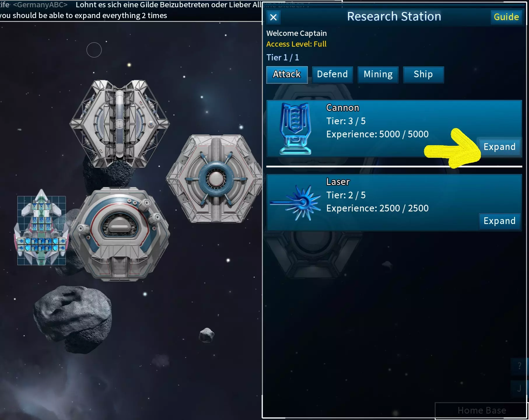Screen dimensions: 529x420
Task: Open the Mining tab
Action: 378,74
